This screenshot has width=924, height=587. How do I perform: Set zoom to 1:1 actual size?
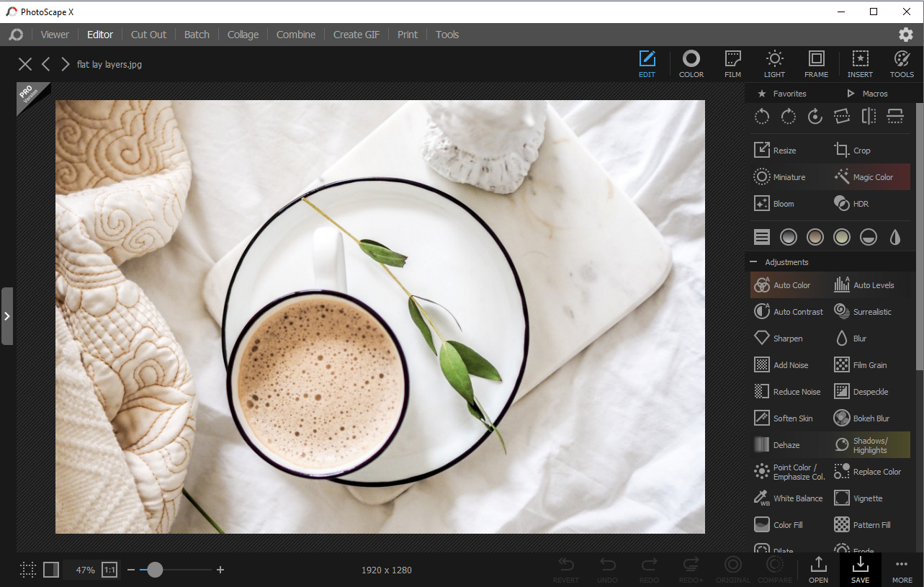tap(109, 570)
